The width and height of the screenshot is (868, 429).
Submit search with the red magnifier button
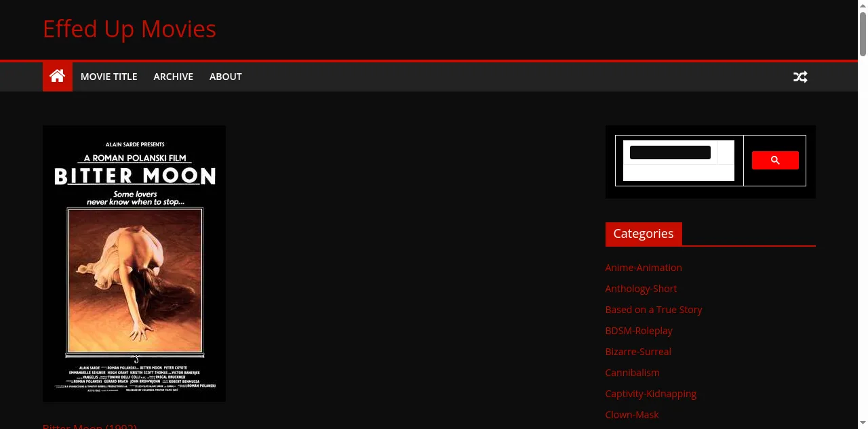(x=775, y=161)
